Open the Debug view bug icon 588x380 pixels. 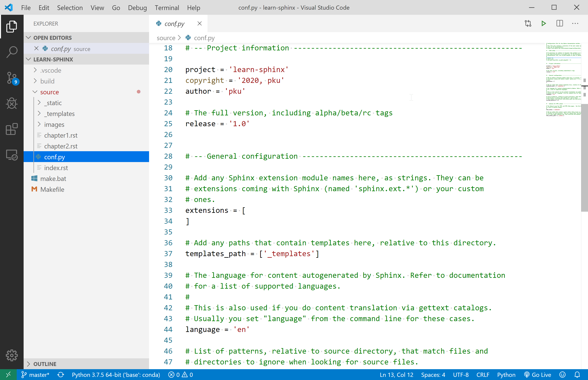[12, 103]
